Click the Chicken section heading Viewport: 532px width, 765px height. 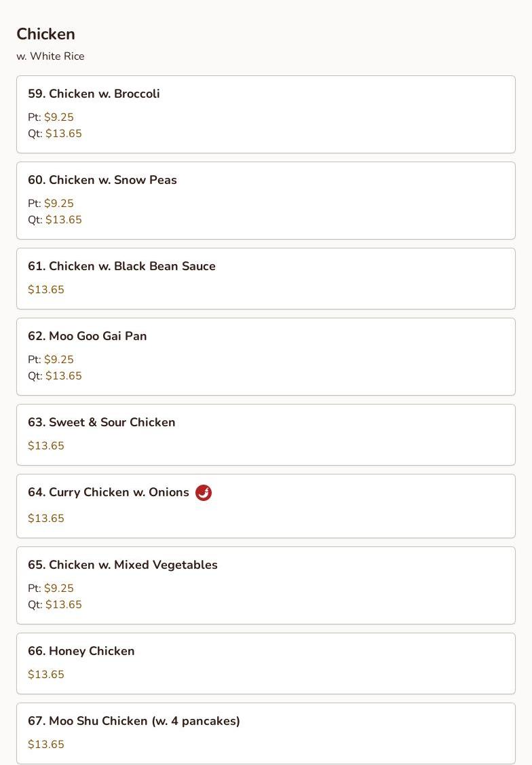pyautogui.click(x=45, y=34)
